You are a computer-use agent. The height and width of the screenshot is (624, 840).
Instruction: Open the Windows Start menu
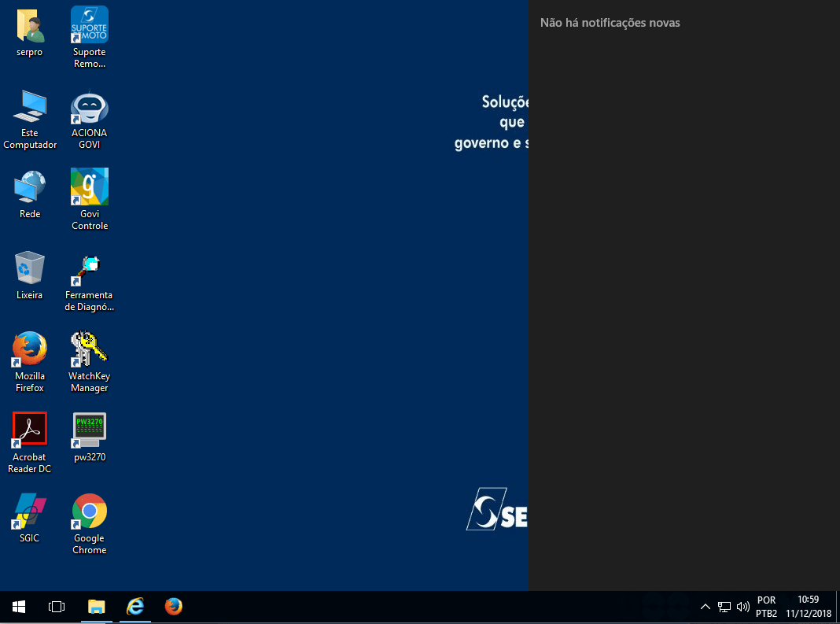(19, 607)
